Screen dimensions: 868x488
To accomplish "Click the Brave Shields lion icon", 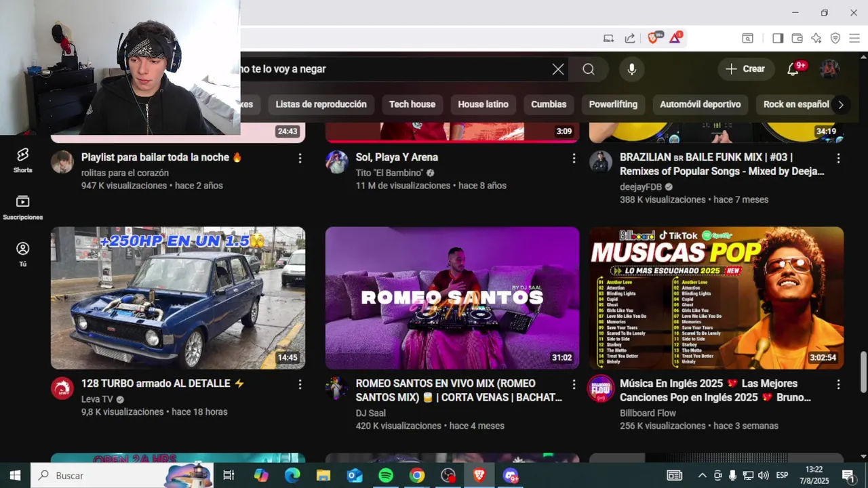I will click(654, 38).
